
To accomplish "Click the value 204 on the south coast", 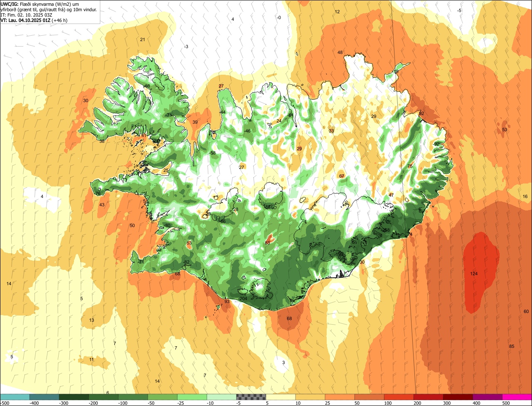I will 244,299.
